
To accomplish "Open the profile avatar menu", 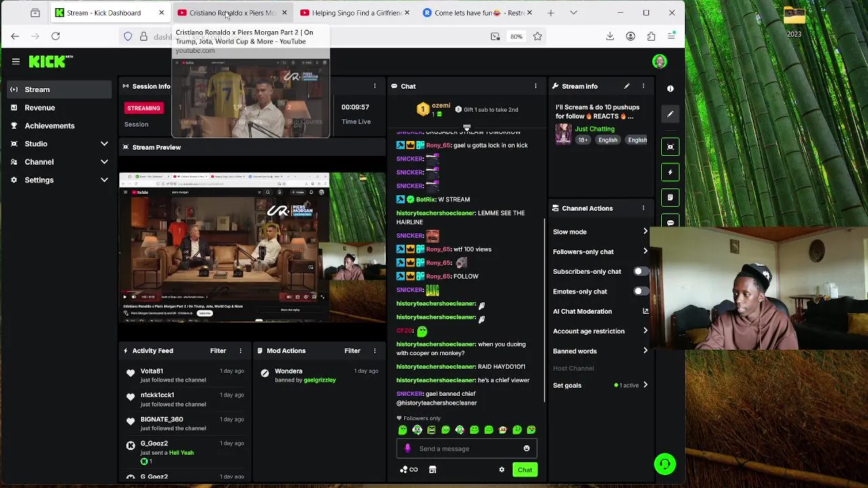I will (659, 62).
